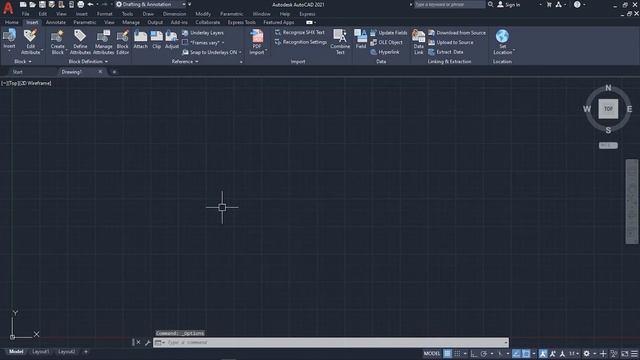Click the Combine Text tool
Screen dimensions: 640x360
pos(340,41)
